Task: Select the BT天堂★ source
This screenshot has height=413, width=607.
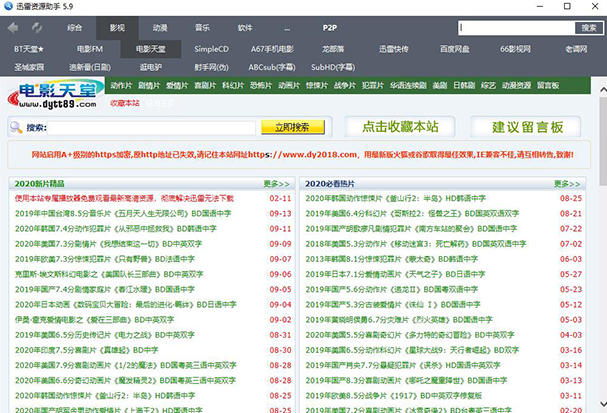Action: click(x=29, y=49)
